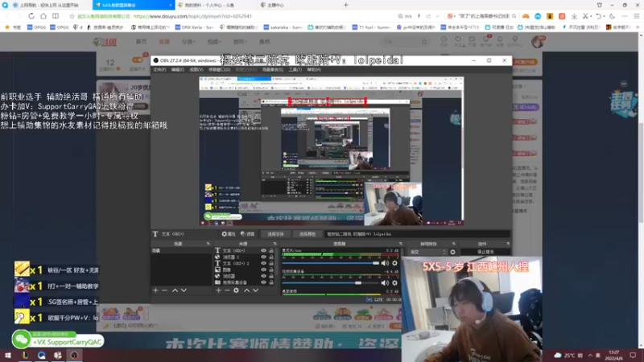The height and width of the screenshot is (362, 644).
Task: Open the OBS icon in the Windows taskbar
Action: (x=74, y=355)
